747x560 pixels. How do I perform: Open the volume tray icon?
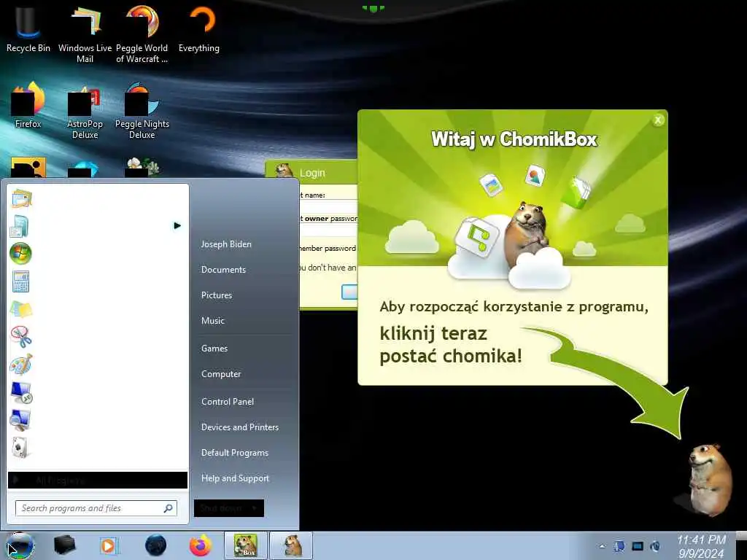tap(655, 546)
